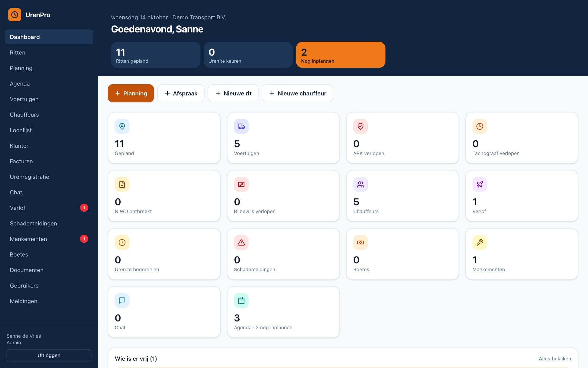Click the Uitloggen button
588x368 pixels.
[x=49, y=355]
